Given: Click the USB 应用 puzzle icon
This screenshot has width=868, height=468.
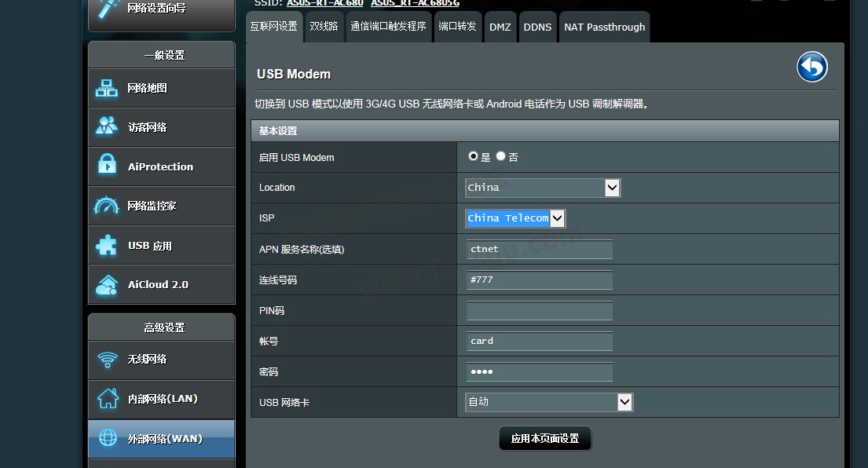Looking at the screenshot, I should [106, 245].
